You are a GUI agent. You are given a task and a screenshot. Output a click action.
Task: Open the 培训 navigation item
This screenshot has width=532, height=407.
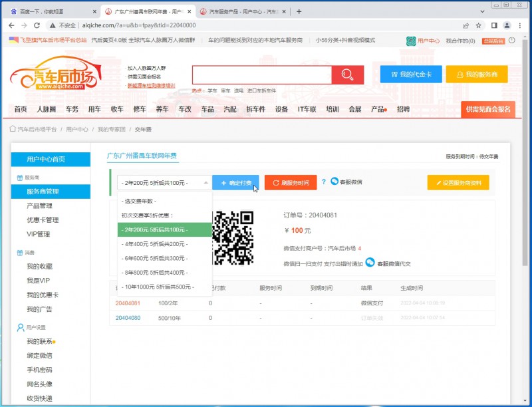click(x=332, y=109)
